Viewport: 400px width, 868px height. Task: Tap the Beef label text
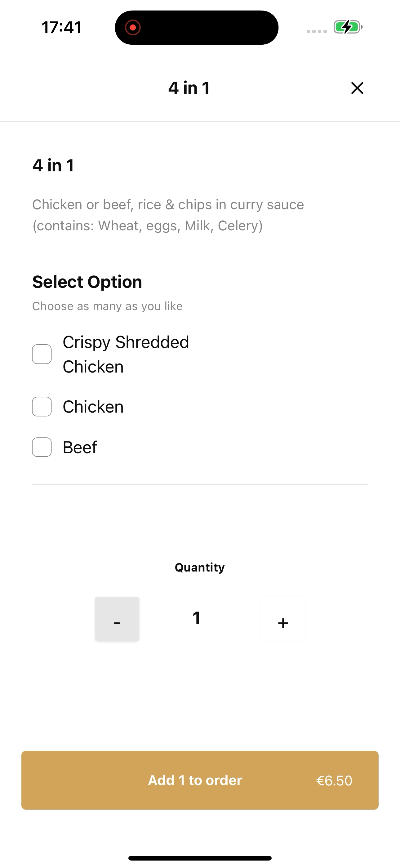[x=80, y=447]
